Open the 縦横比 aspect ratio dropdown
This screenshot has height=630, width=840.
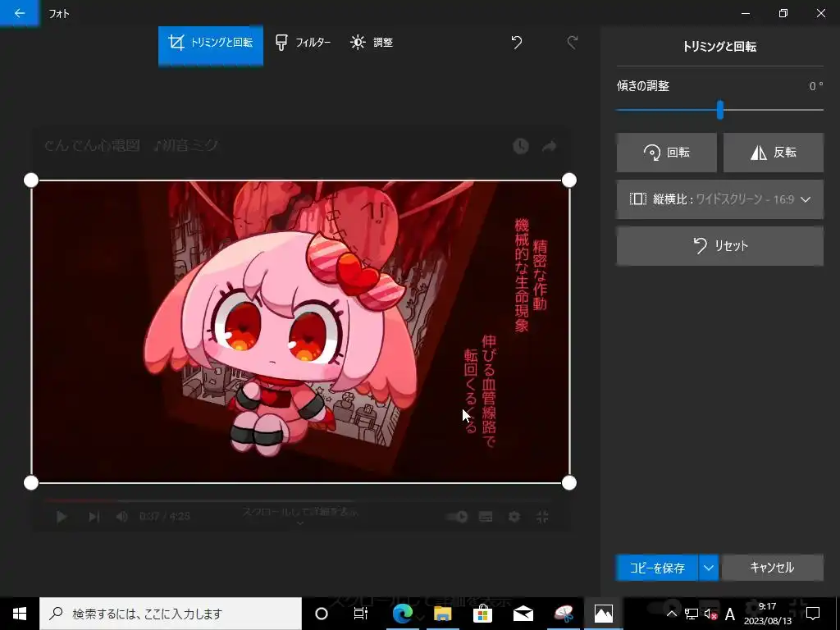(x=720, y=199)
